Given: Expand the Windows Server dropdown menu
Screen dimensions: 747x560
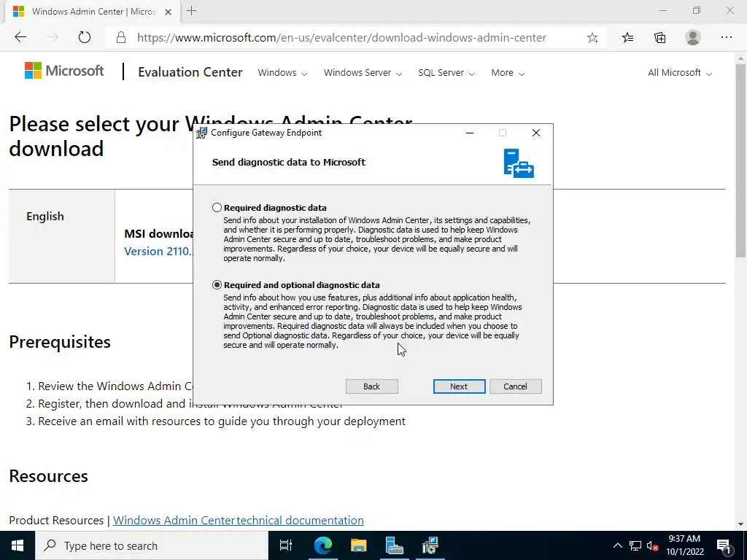Looking at the screenshot, I should point(363,73).
